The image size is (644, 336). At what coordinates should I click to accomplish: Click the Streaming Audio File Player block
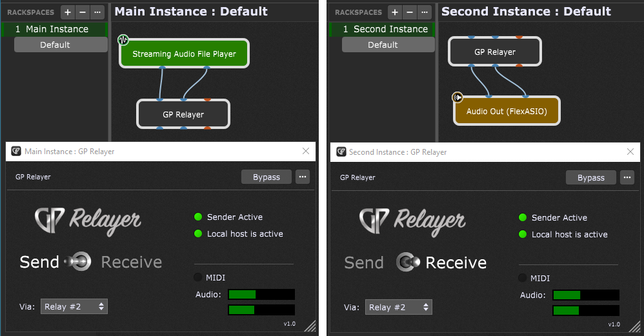click(x=184, y=54)
